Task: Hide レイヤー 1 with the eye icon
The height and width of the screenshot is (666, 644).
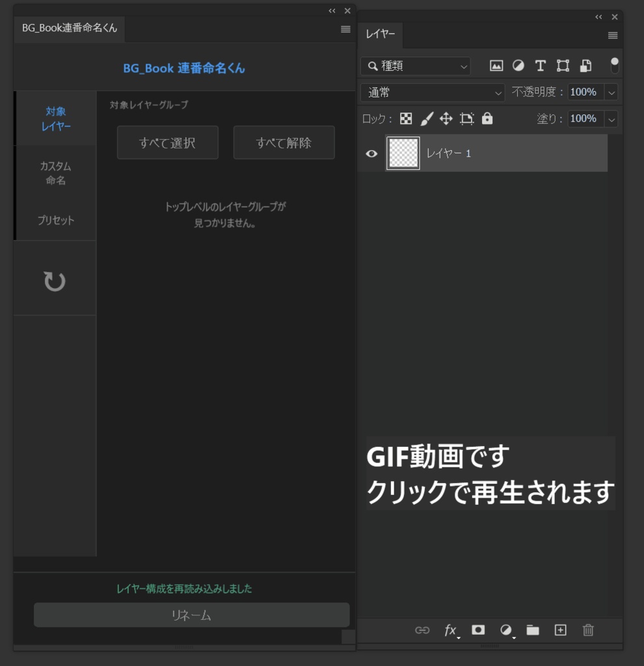Action: (371, 153)
